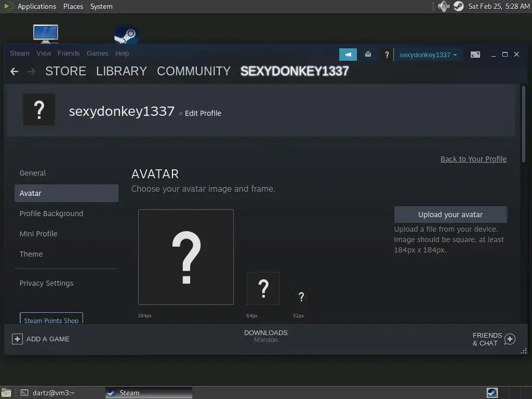The image size is (532, 399).
Task: Click the Steam tray icon in top panel
Action: [458, 6]
